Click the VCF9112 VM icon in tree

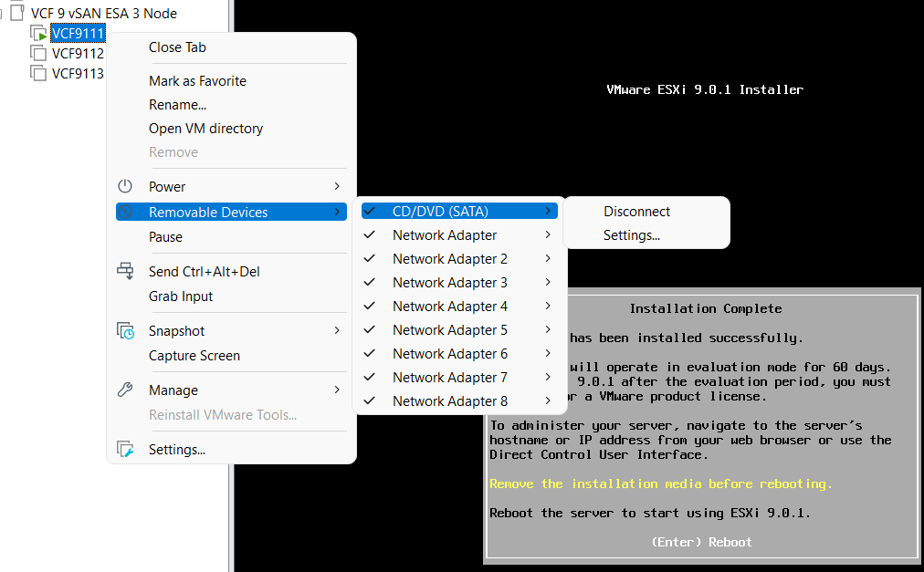[x=38, y=54]
